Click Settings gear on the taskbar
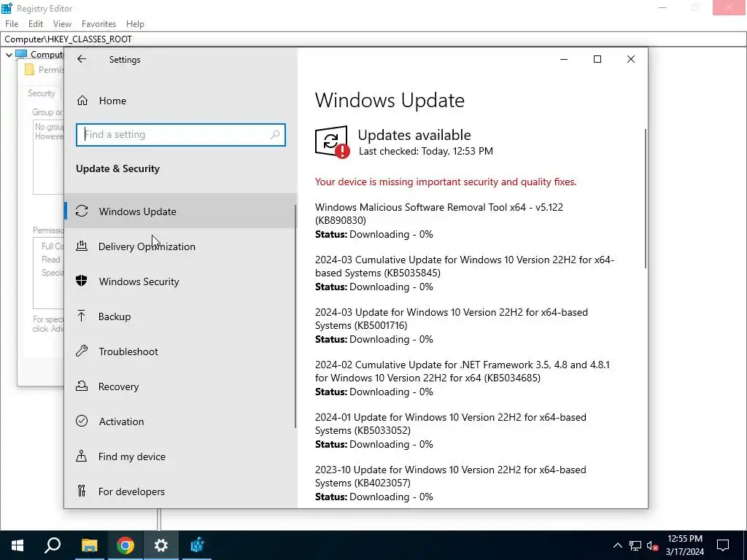 (x=160, y=545)
